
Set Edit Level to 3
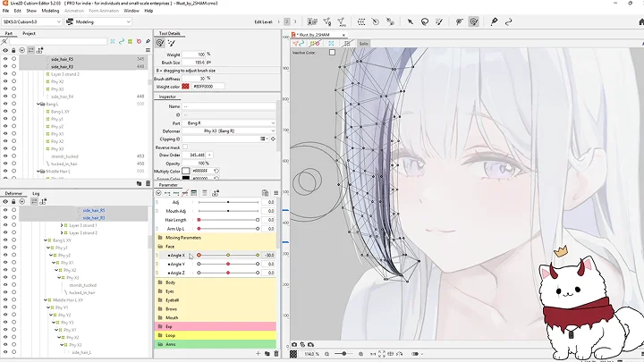(295, 21)
